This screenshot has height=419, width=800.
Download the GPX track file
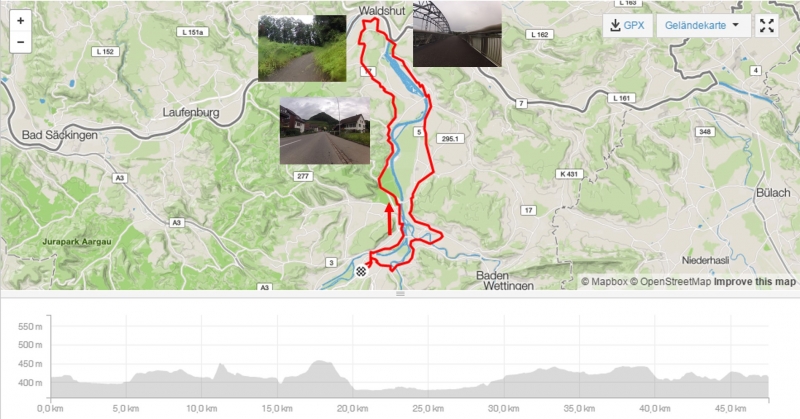[x=628, y=25]
